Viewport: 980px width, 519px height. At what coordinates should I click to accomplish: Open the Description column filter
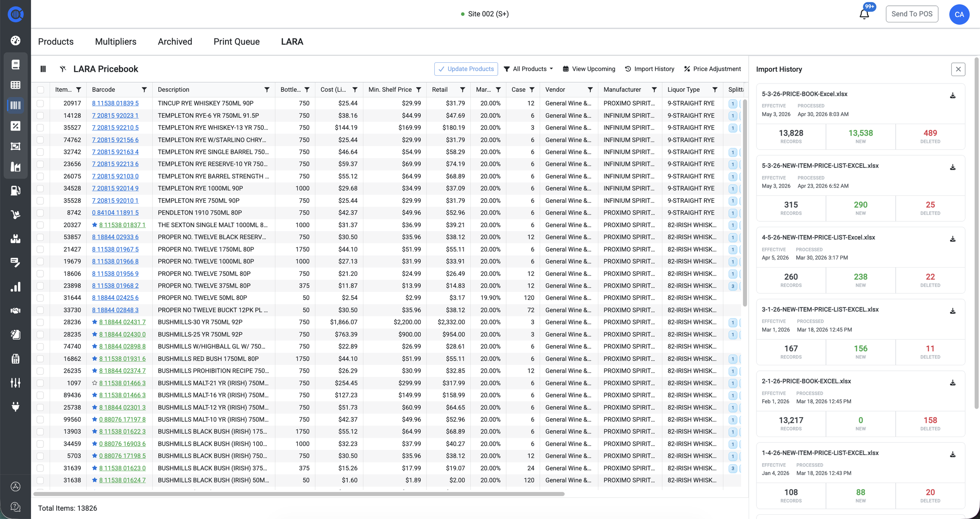[267, 90]
